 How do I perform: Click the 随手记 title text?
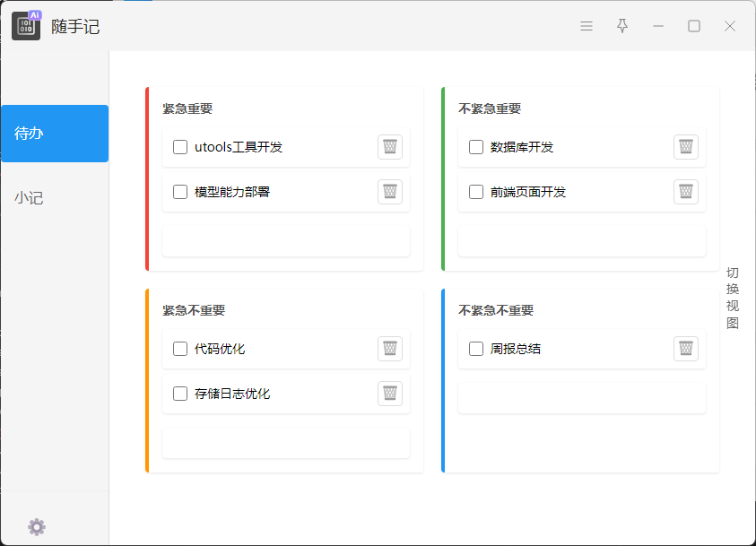pos(75,27)
